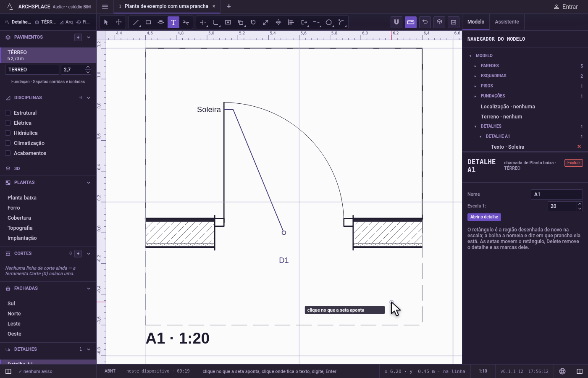Viewport: 588px width, 378px height.
Task: Choose the pan/move tool
Action: click(119, 22)
